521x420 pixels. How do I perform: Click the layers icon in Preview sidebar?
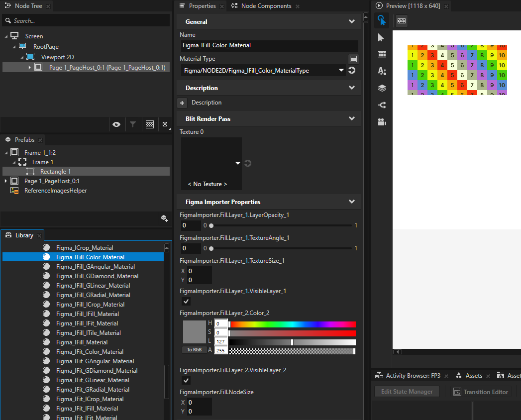[381, 88]
